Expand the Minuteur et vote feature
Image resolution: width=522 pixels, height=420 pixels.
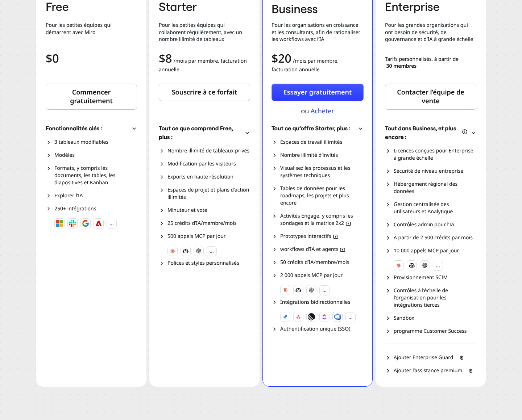(183, 210)
